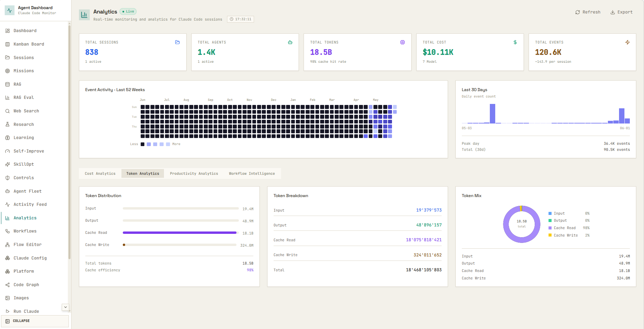Click the Output green legend swatch
644x329 pixels.
point(550,220)
